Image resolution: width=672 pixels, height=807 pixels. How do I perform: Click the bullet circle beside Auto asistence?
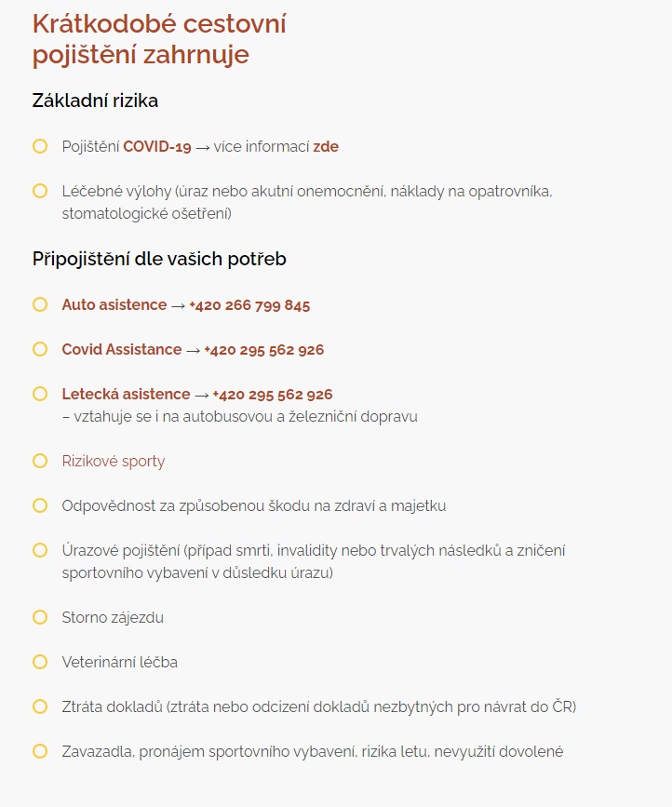(40, 304)
